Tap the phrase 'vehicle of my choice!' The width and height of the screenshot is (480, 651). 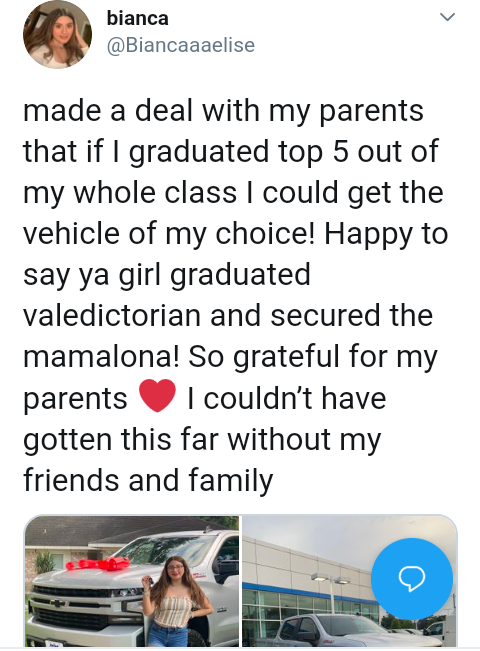(169, 234)
